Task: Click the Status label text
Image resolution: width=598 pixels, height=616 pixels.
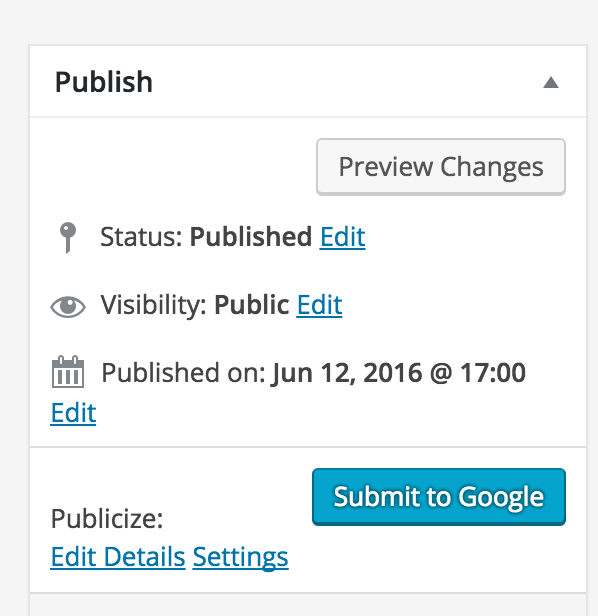Action: point(141,237)
